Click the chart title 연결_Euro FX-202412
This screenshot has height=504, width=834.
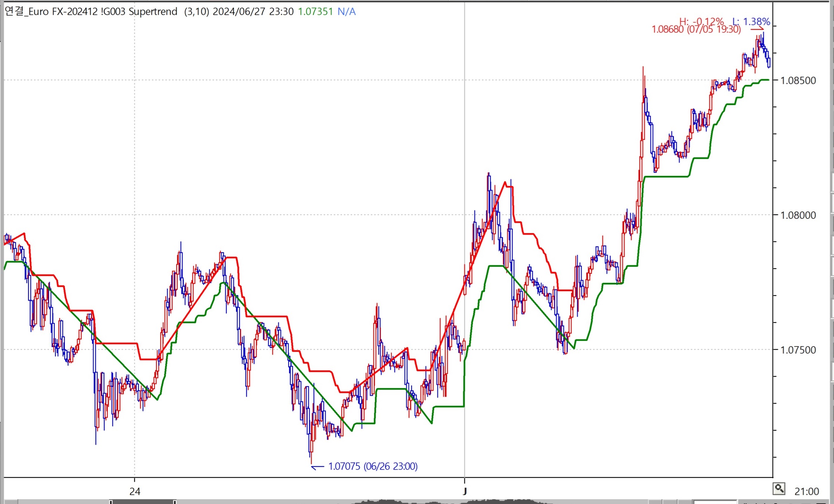[x=51, y=12]
